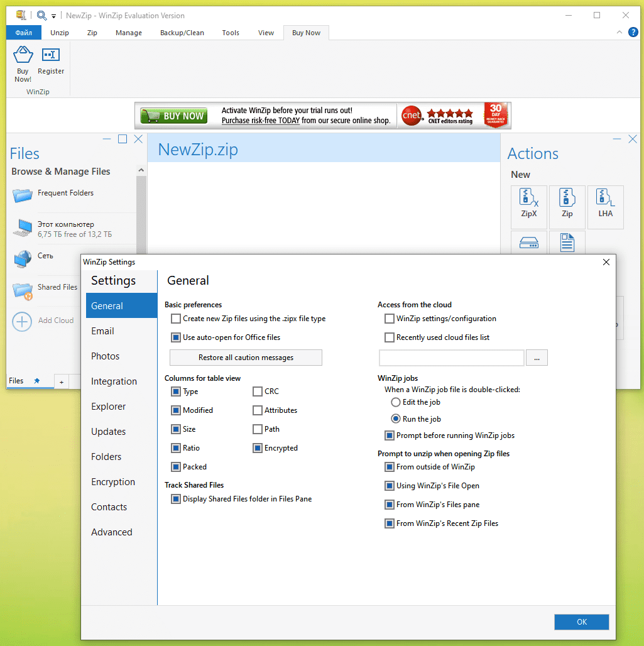The height and width of the screenshot is (646, 644).
Task: Click the Add Cloud plus icon
Action: click(x=22, y=322)
